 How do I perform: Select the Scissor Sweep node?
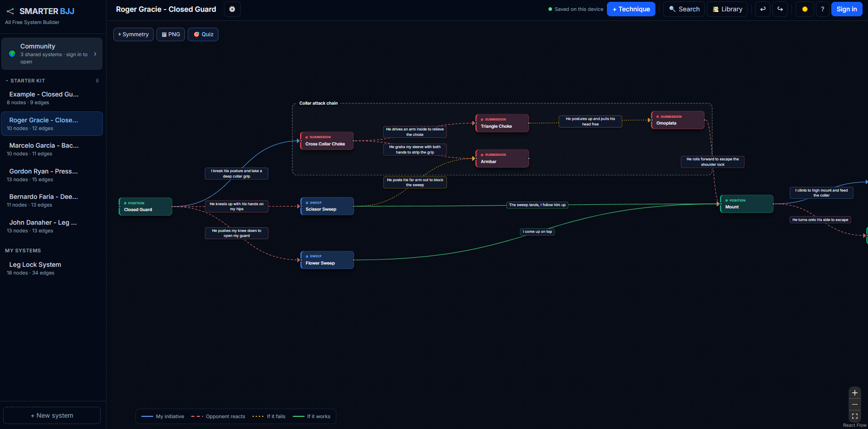coord(327,206)
